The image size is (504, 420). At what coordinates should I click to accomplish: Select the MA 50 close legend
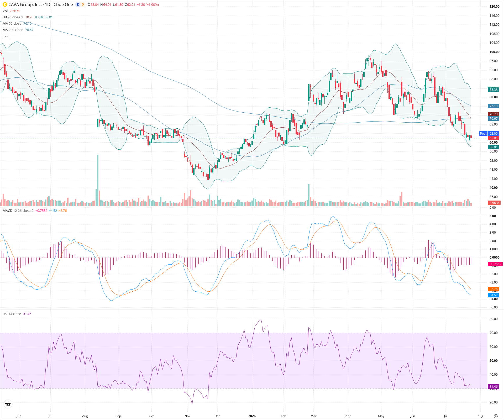point(12,23)
